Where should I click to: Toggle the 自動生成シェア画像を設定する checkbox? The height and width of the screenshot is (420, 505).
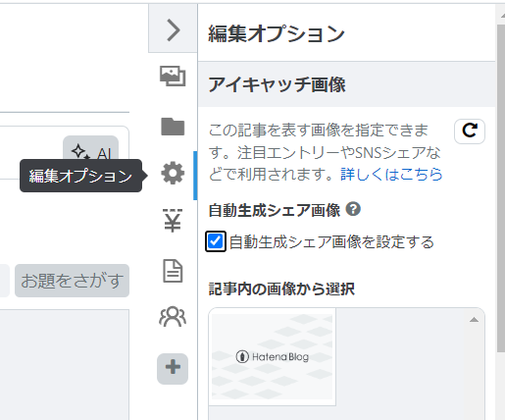216,241
